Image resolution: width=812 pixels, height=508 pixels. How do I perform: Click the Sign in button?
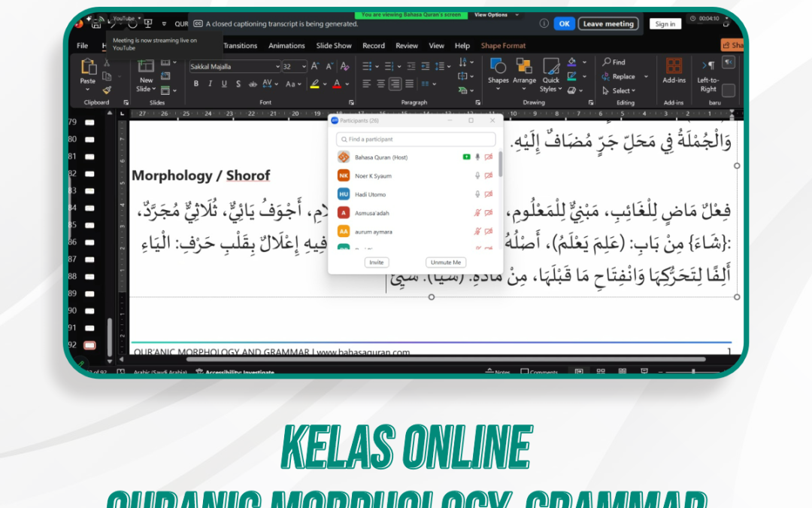tap(665, 24)
